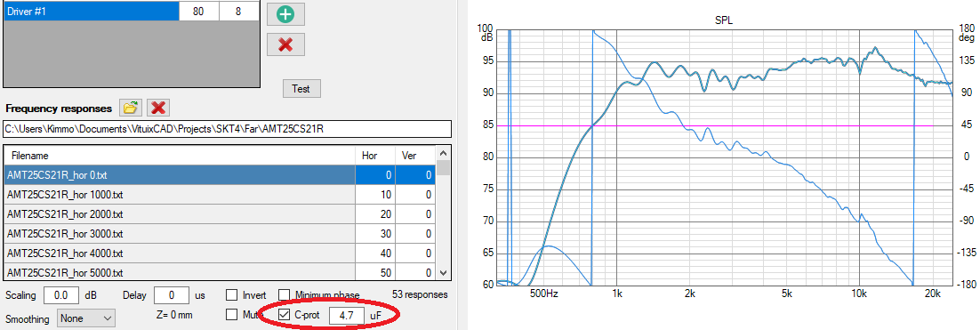Select AMT25CS21R_hor 4000.txt file
Screen dimensions: 980x330
180,254
